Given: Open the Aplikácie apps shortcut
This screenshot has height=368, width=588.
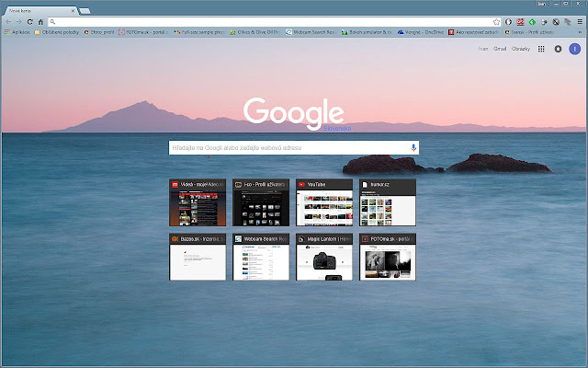Looking at the screenshot, I should click(17, 32).
